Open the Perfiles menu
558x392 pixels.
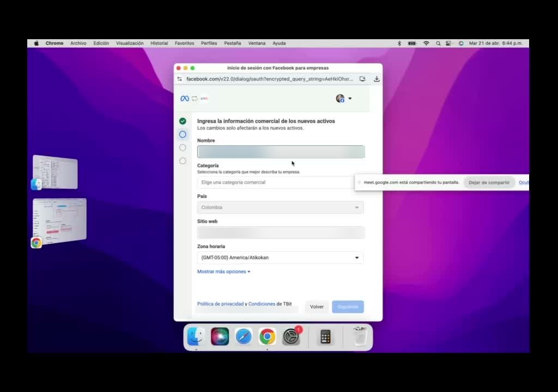tap(209, 43)
